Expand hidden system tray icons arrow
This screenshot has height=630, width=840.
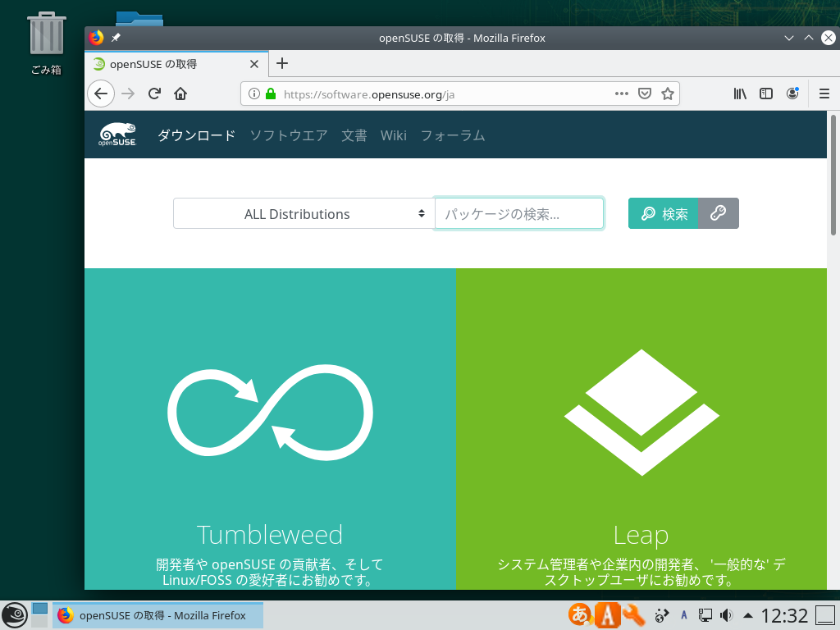(748, 616)
